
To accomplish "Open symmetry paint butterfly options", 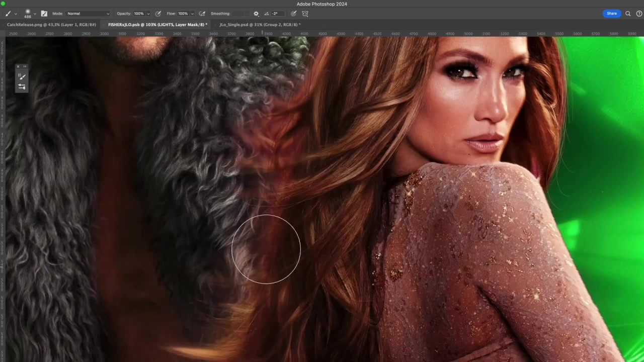I will click(305, 14).
